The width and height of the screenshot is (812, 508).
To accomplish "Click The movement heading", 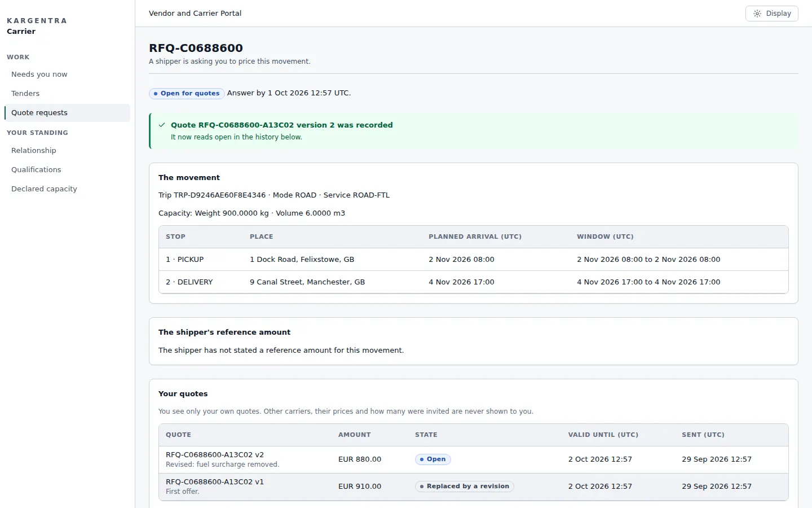I will coord(189,178).
